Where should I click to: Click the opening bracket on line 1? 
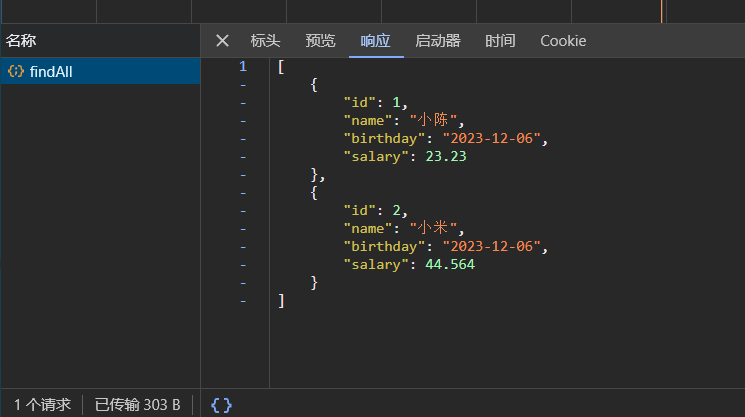(281, 67)
